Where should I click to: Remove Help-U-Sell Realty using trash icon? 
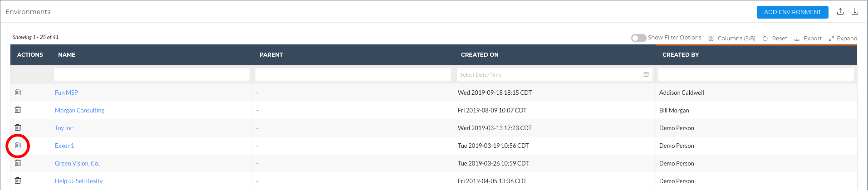click(18, 180)
